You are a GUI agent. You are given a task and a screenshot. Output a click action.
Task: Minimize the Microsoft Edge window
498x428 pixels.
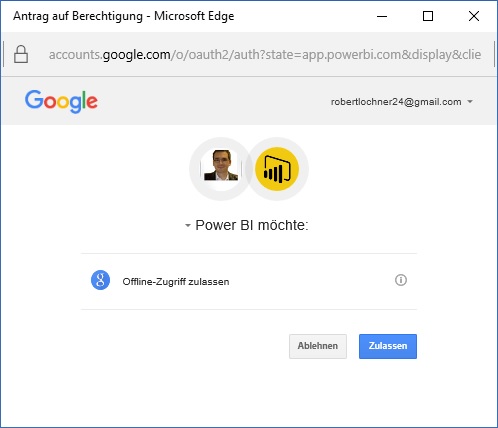click(382, 16)
